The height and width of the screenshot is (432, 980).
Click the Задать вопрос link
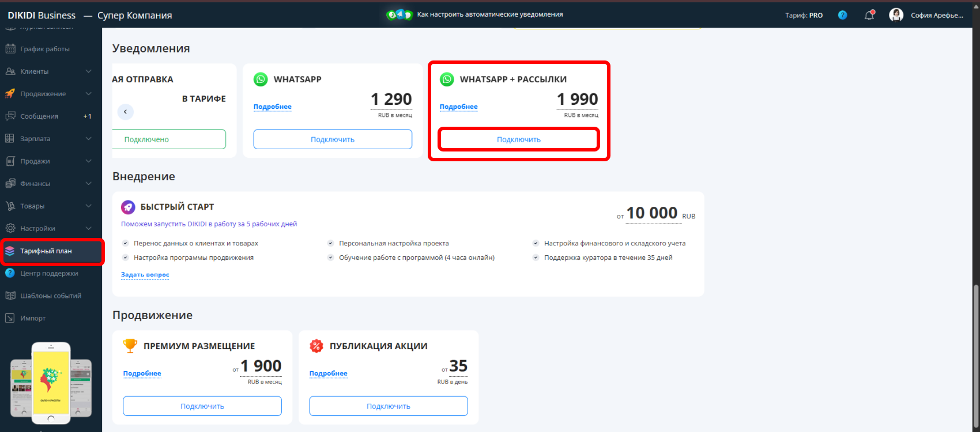coord(145,275)
